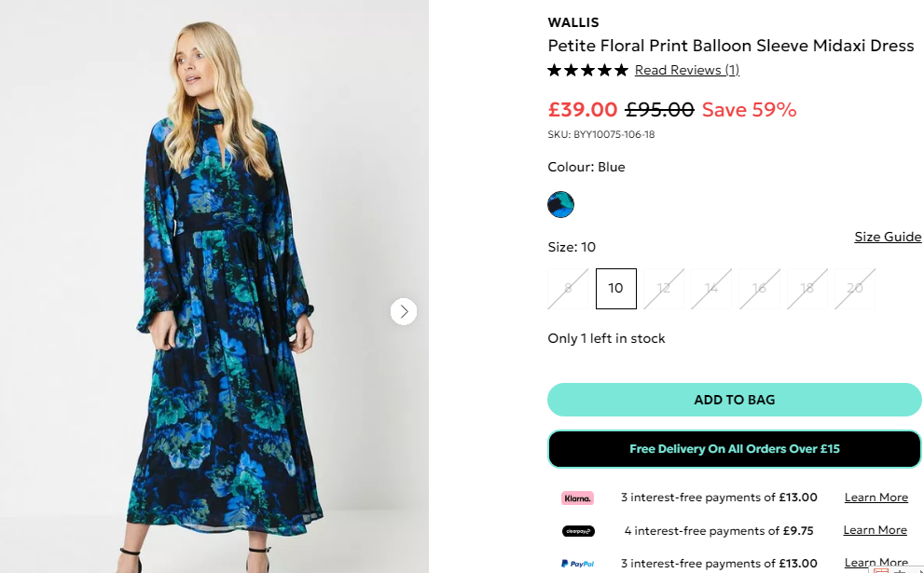
Task: Pick size 20 option
Action: pyautogui.click(x=855, y=289)
